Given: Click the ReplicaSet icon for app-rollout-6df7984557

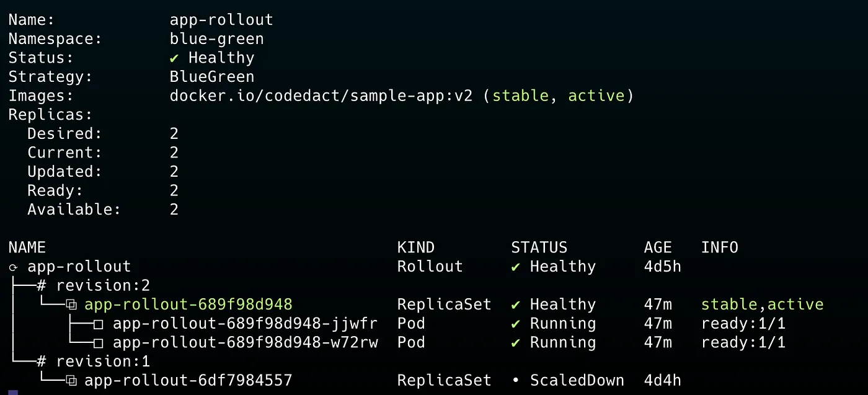Looking at the screenshot, I should [x=71, y=381].
